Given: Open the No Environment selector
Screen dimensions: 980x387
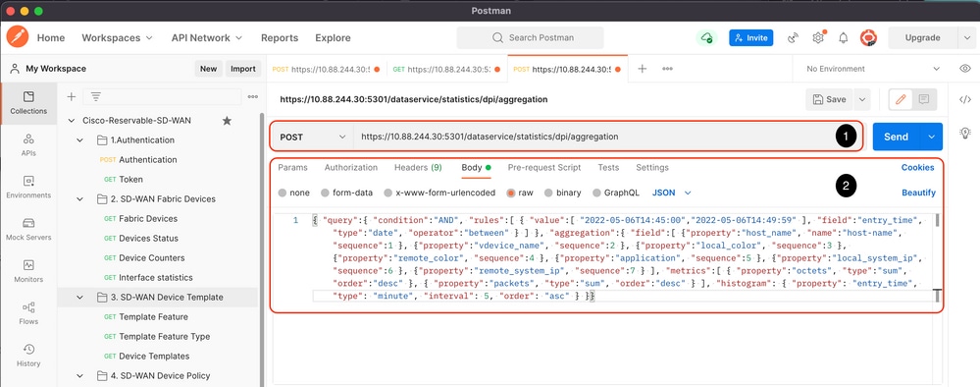Looking at the screenshot, I should click(x=872, y=68).
